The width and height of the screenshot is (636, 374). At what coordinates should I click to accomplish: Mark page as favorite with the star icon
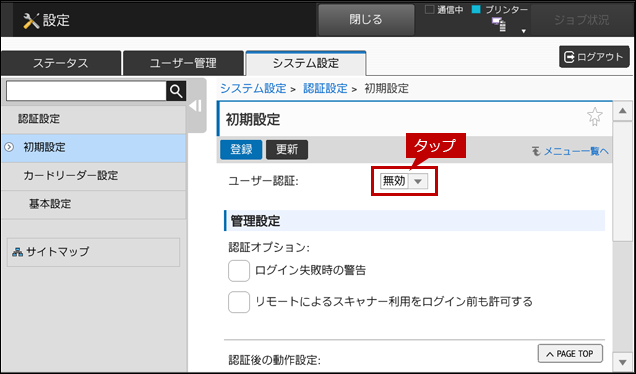[x=595, y=117]
